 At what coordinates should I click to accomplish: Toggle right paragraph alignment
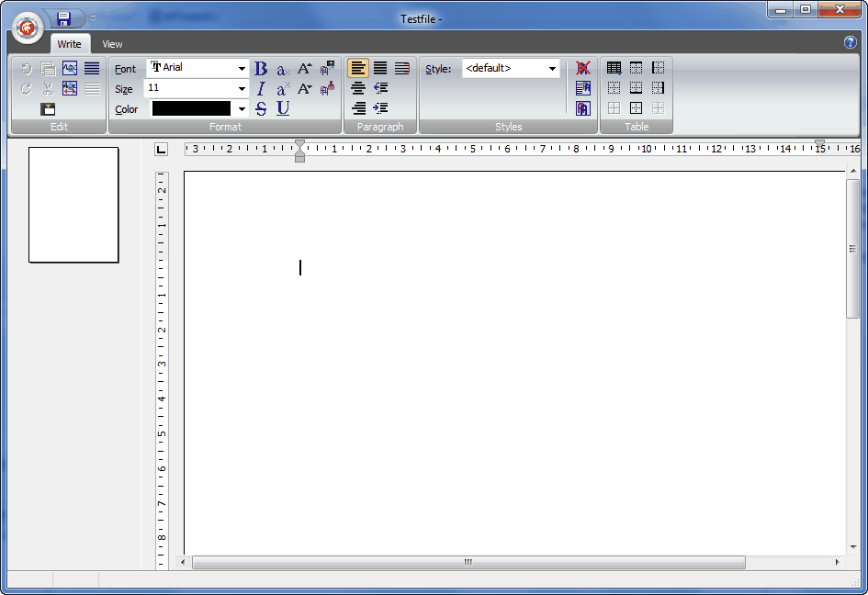tap(358, 108)
